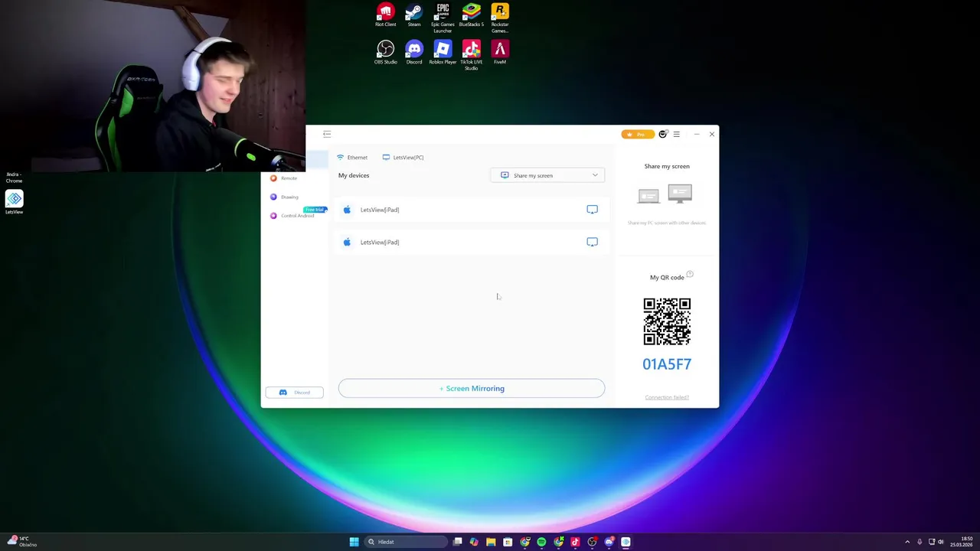980x551 pixels.
Task: Open the Rockstar Games desktop icon
Action: click(500, 18)
